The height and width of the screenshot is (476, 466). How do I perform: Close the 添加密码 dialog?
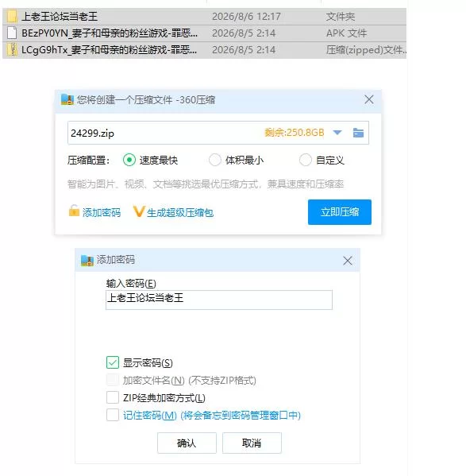(348, 261)
